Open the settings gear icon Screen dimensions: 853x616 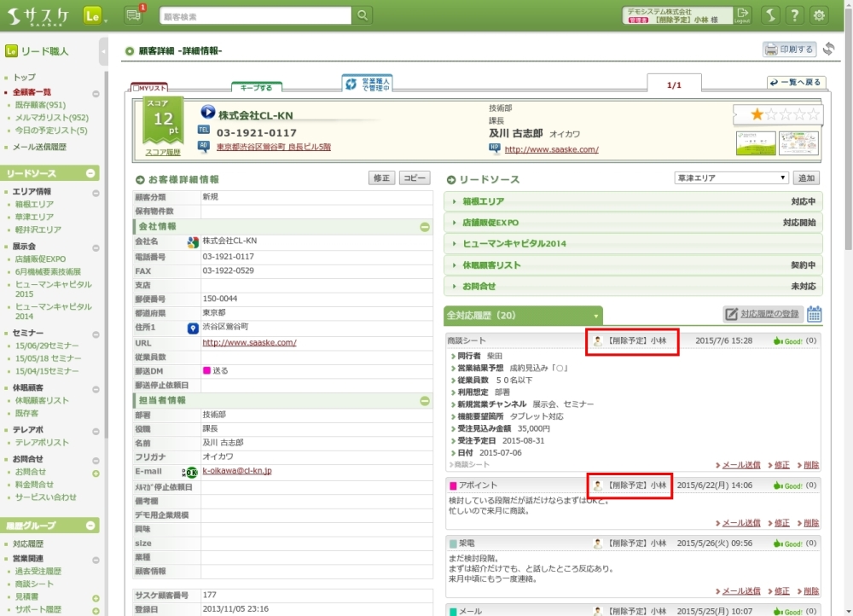pos(819,15)
